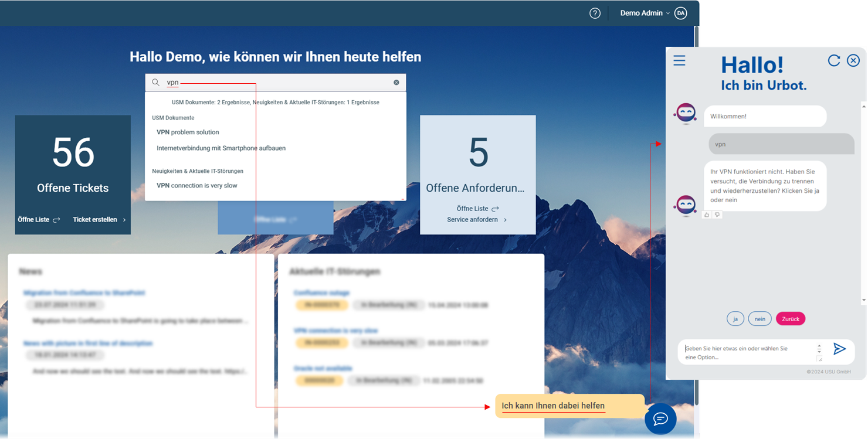Click the search magnifier icon
This screenshot has width=868, height=439.
155,83
